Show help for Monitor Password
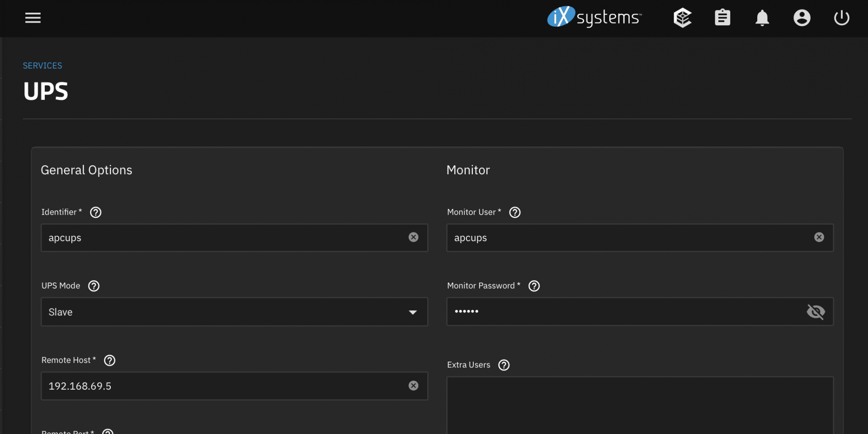Screen dimensions: 868x434 coord(534,286)
